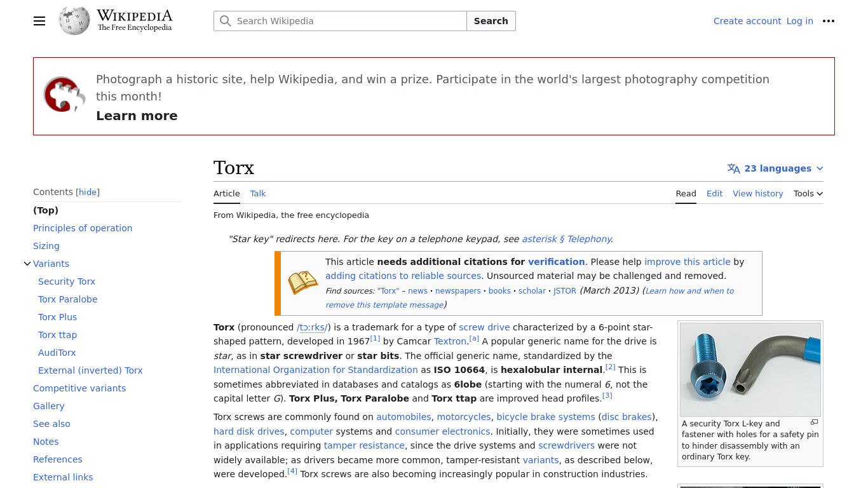Click the motorcycles link

click(464, 417)
